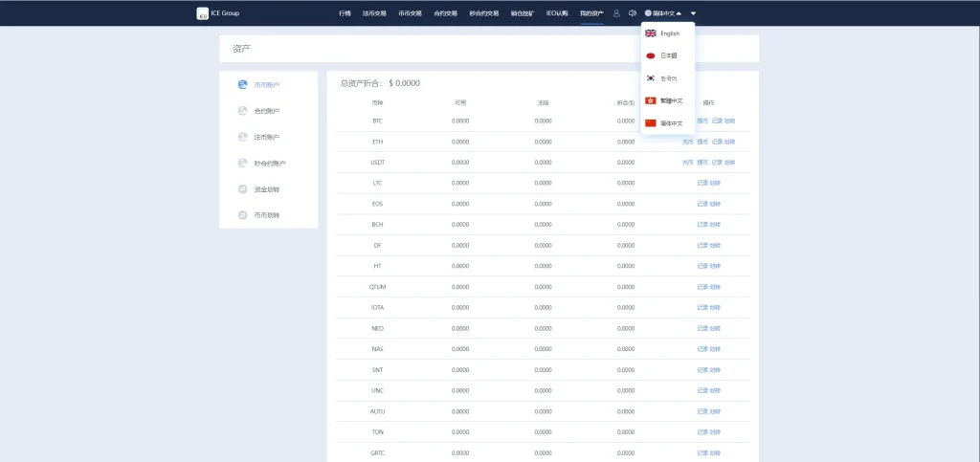Go to the IEO认购 navigation tab
Screen dimensions: 980x462
[557, 13]
